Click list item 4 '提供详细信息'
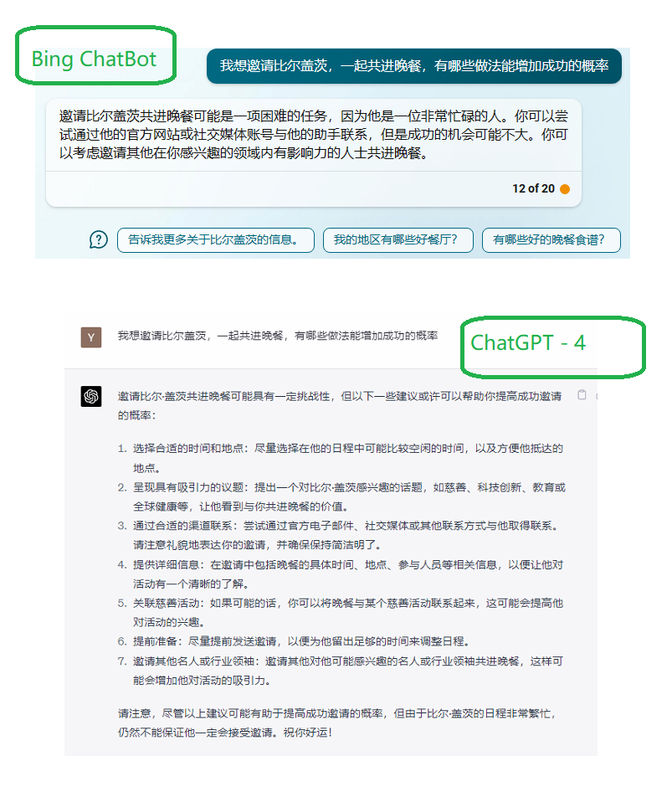 point(166,565)
